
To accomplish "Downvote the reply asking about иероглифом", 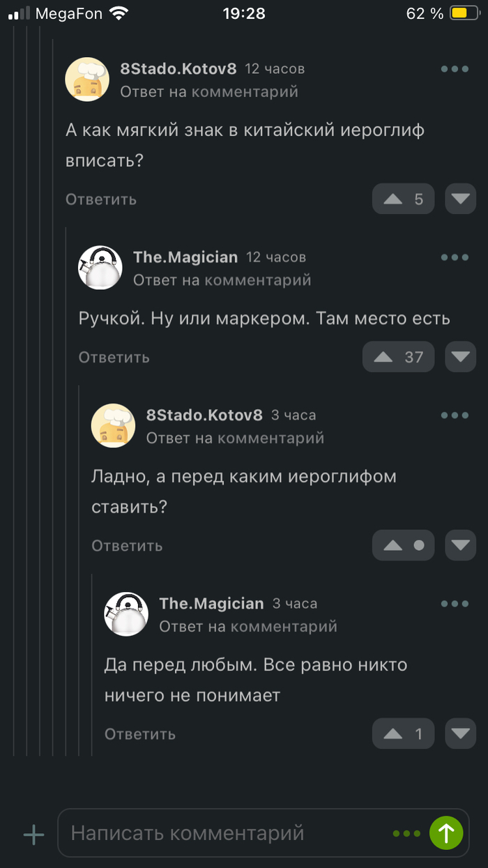I will [x=460, y=545].
